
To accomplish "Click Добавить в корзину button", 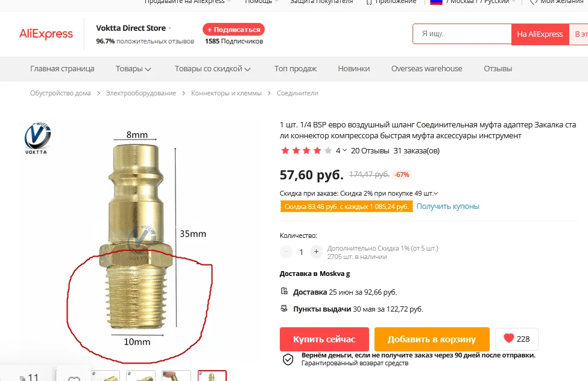I will [432, 339].
